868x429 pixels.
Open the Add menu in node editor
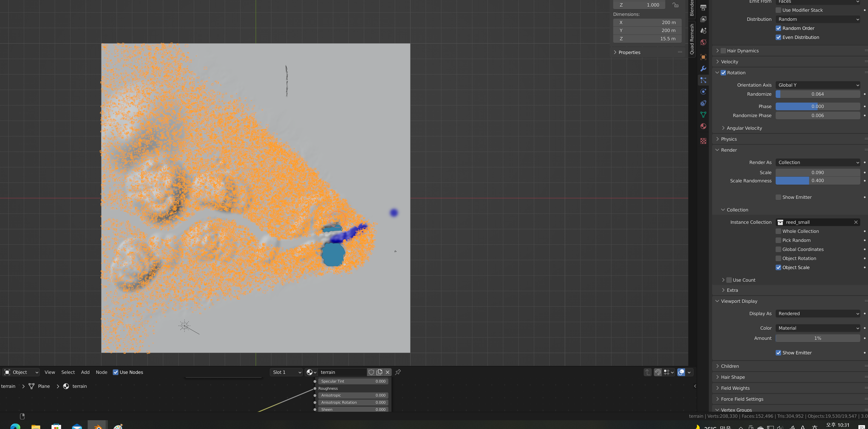coord(85,372)
